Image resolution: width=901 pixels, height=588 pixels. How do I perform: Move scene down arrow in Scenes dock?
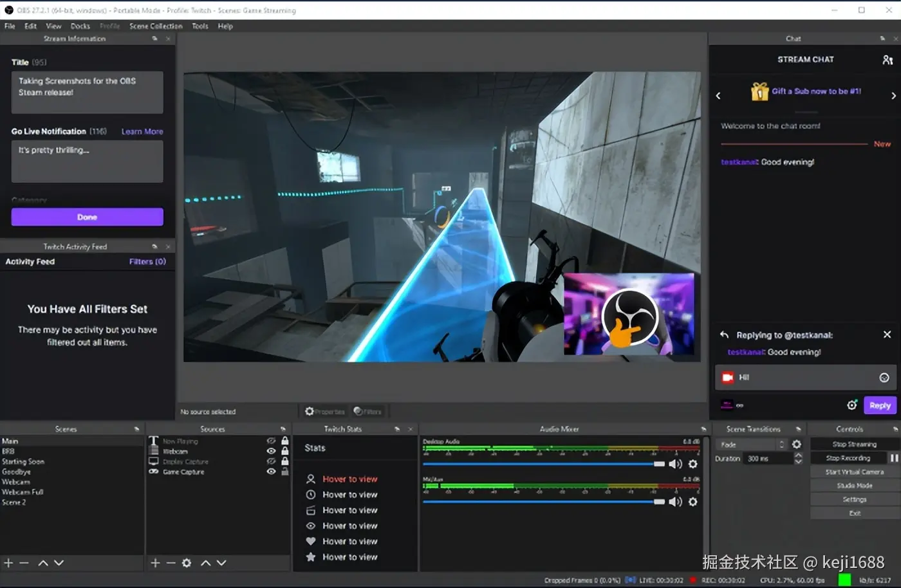pyautogui.click(x=59, y=563)
